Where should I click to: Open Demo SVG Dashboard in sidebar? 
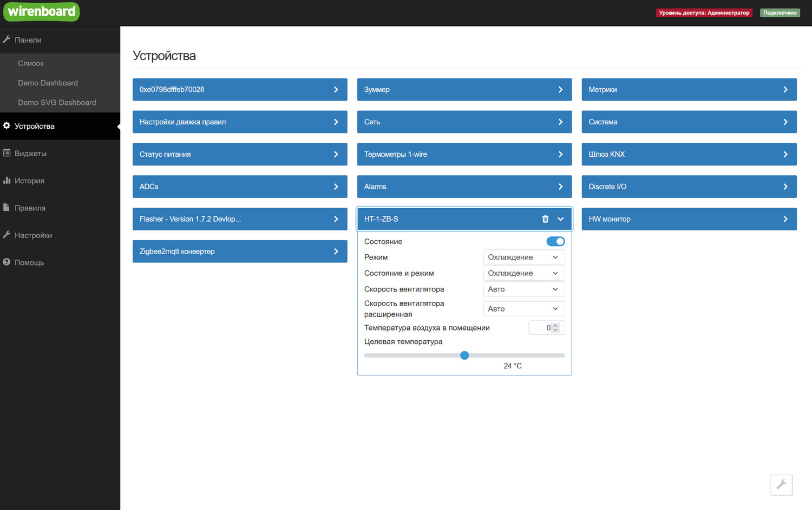point(57,103)
